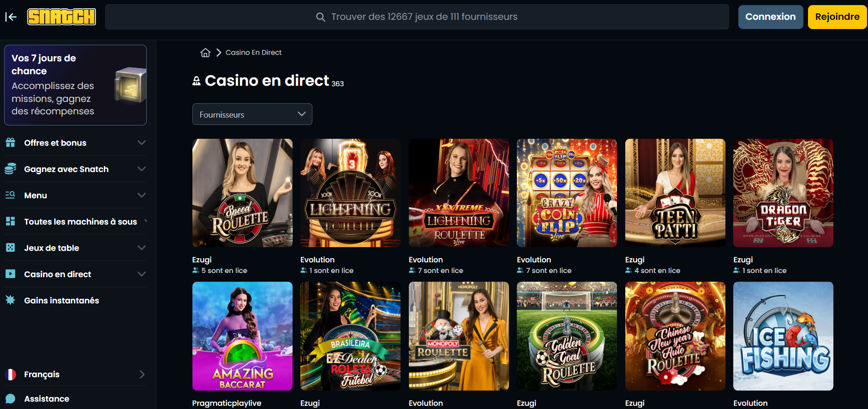Collapse the sidebar with the arrow icon
Image resolution: width=868 pixels, height=409 pixels.
coord(11,17)
